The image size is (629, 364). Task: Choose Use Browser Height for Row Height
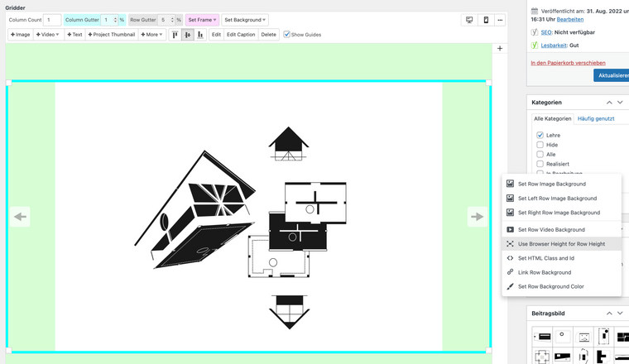tap(561, 244)
